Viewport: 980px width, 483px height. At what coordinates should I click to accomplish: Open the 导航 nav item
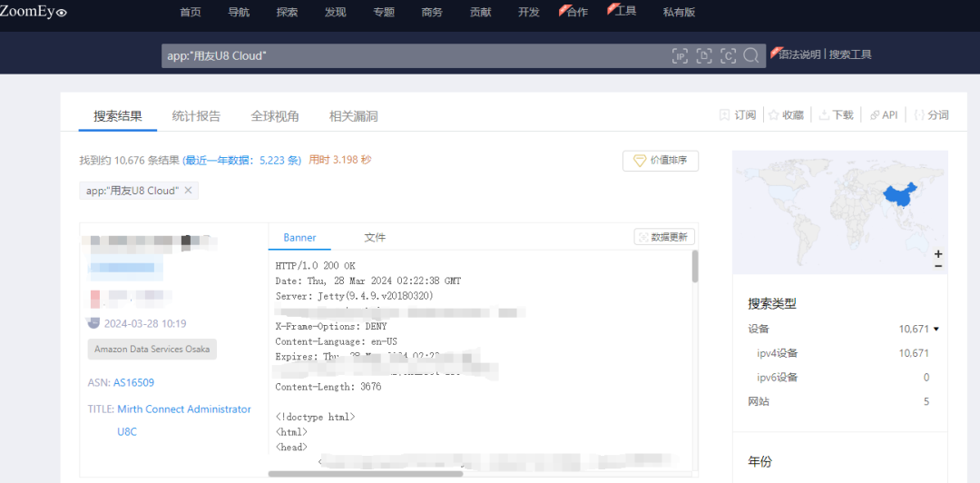coord(239,12)
